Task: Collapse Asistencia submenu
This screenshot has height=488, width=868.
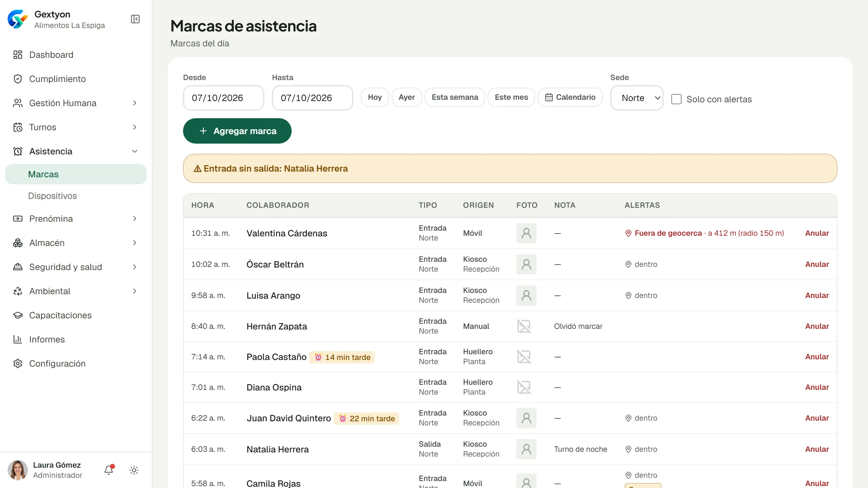Action: point(76,151)
